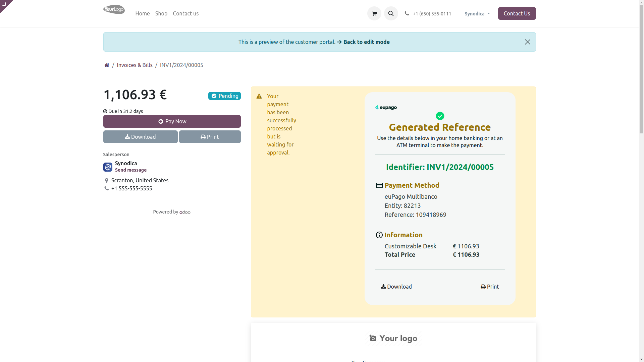The width and height of the screenshot is (644, 362).
Task: Click the eupago logo
Action: click(386, 108)
